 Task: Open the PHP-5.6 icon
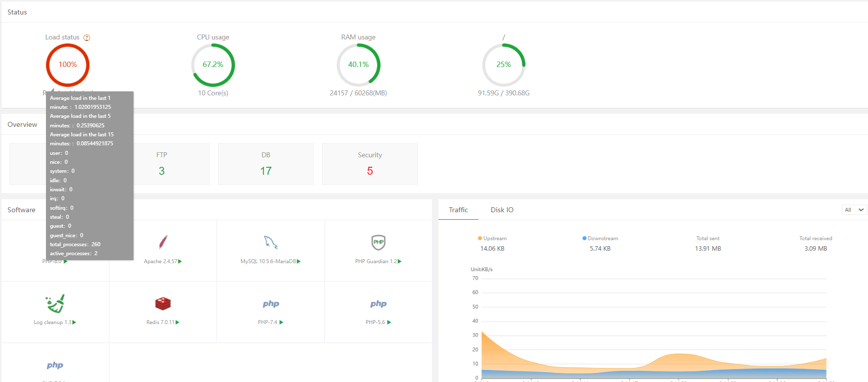click(x=378, y=304)
